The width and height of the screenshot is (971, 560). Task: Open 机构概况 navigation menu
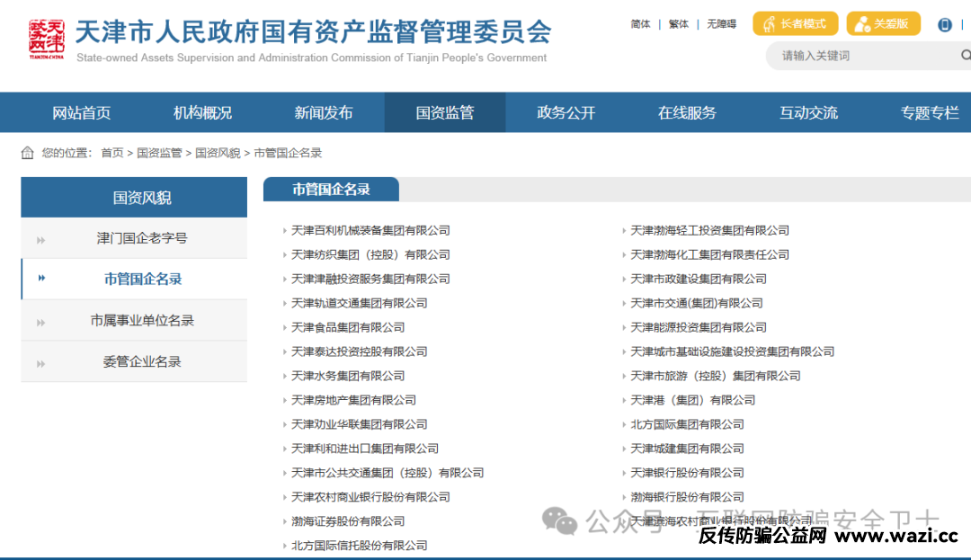click(x=202, y=112)
